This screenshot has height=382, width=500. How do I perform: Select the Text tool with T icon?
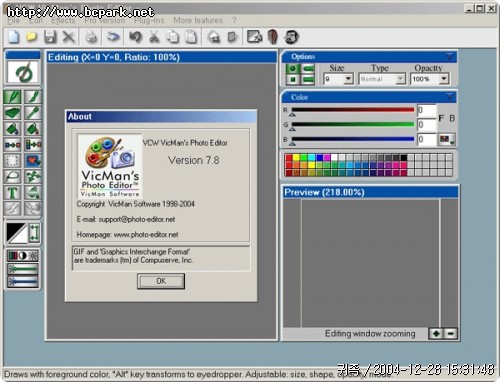click(12, 193)
